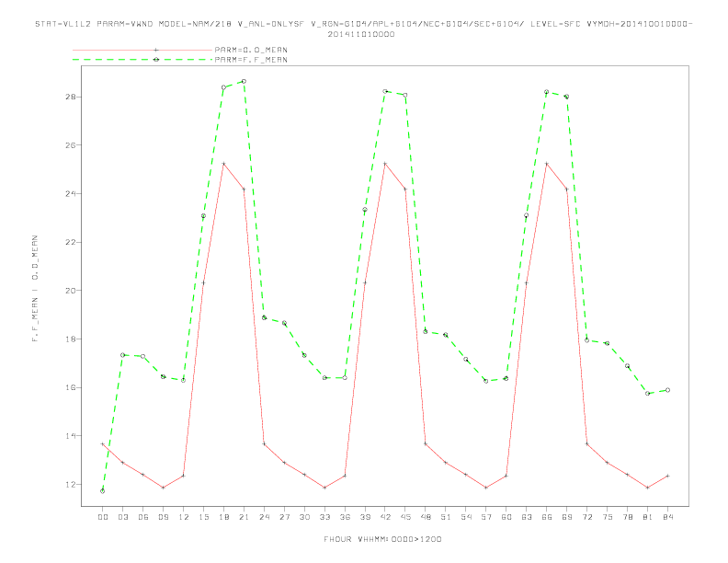This screenshot has width=728, height=563.
Task: Click the PARM=F.F_MEAN legend label
Action: [251, 60]
